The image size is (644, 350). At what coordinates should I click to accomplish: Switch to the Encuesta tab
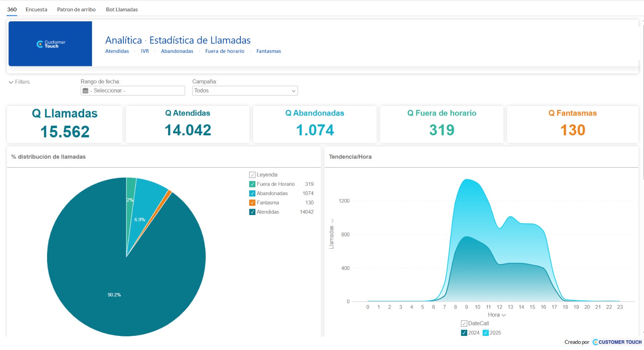point(36,9)
